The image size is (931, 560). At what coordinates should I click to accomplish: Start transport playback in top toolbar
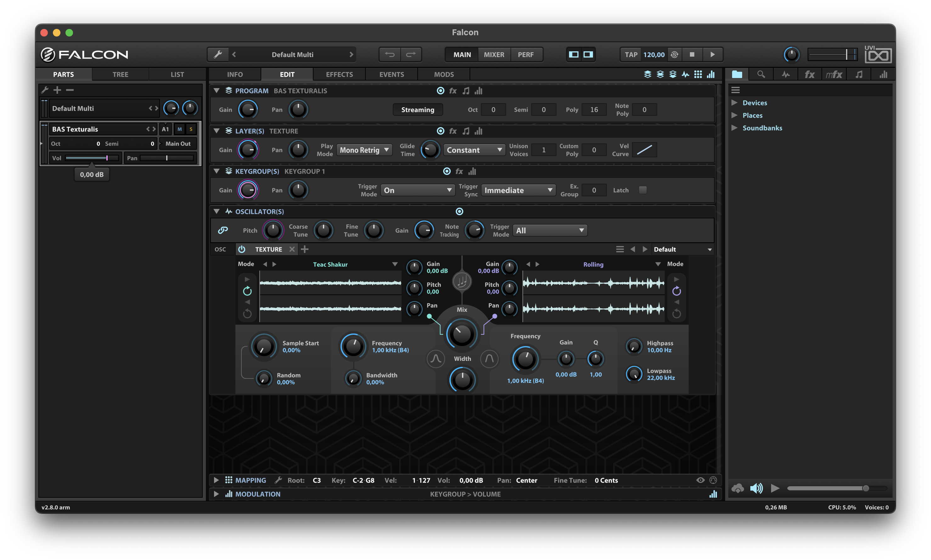tap(712, 54)
